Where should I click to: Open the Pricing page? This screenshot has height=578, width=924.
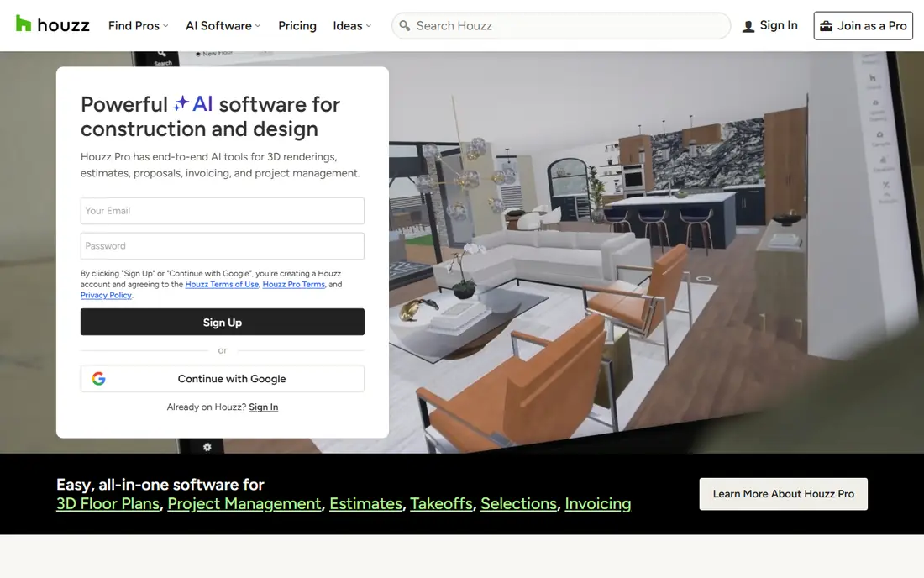(297, 26)
